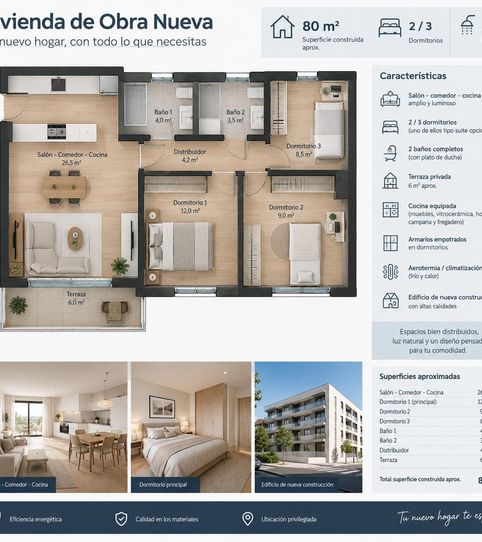Click the sofa icon for Salón - comedor - cocina

pyautogui.click(x=390, y=99)
